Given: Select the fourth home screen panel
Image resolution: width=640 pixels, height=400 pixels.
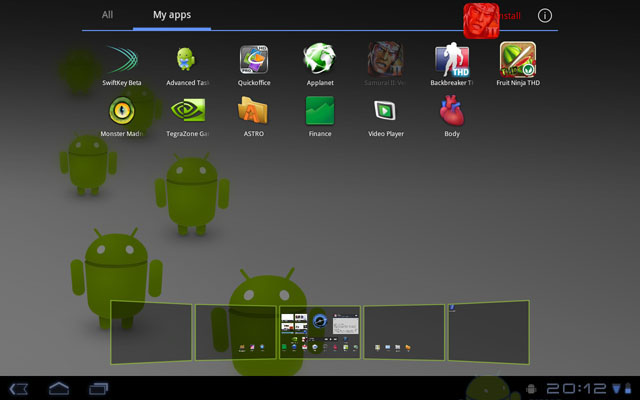Looking at the screenshot, I should (404, 332).
